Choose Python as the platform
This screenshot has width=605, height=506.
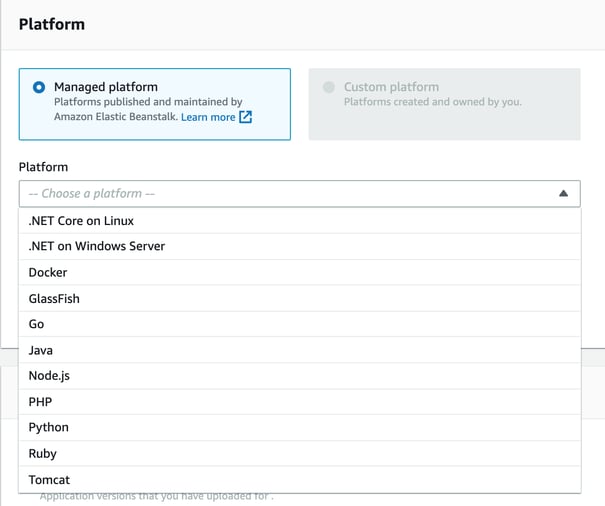[x=299, y=428]
